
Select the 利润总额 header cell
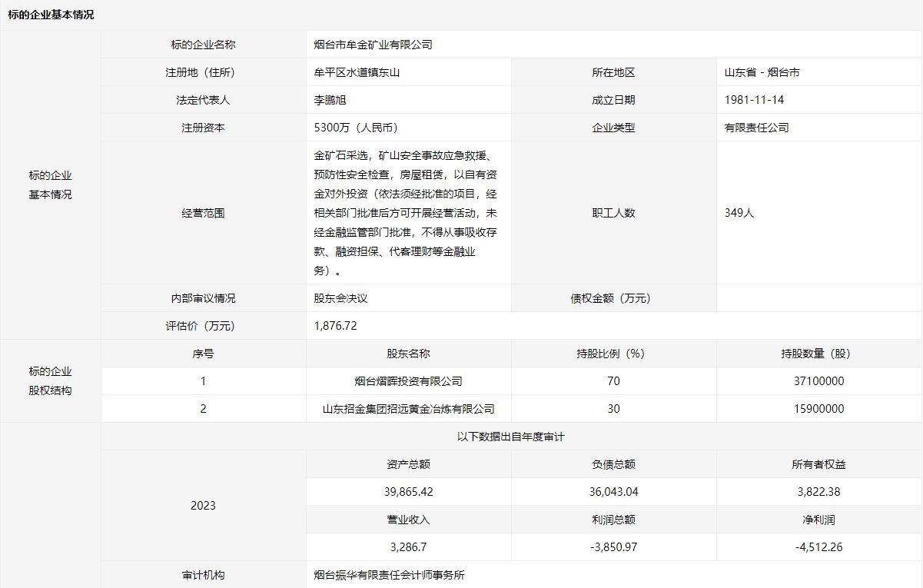(x=613, y=520)
